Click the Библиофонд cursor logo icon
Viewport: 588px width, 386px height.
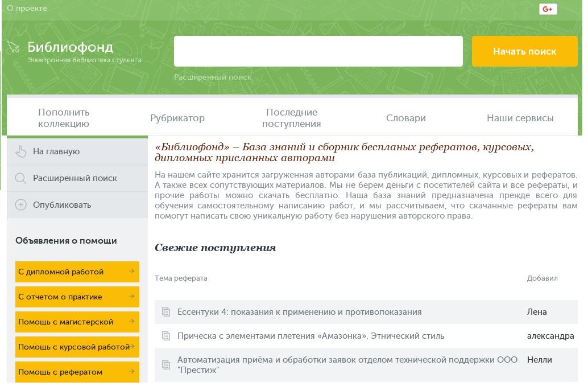tap(13, 47)
